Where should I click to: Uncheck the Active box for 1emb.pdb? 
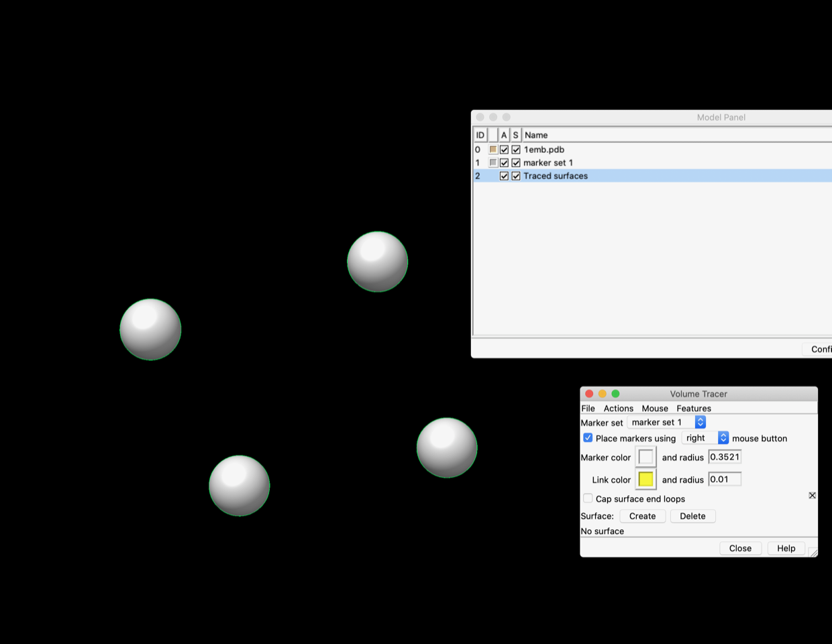[504, 150]
